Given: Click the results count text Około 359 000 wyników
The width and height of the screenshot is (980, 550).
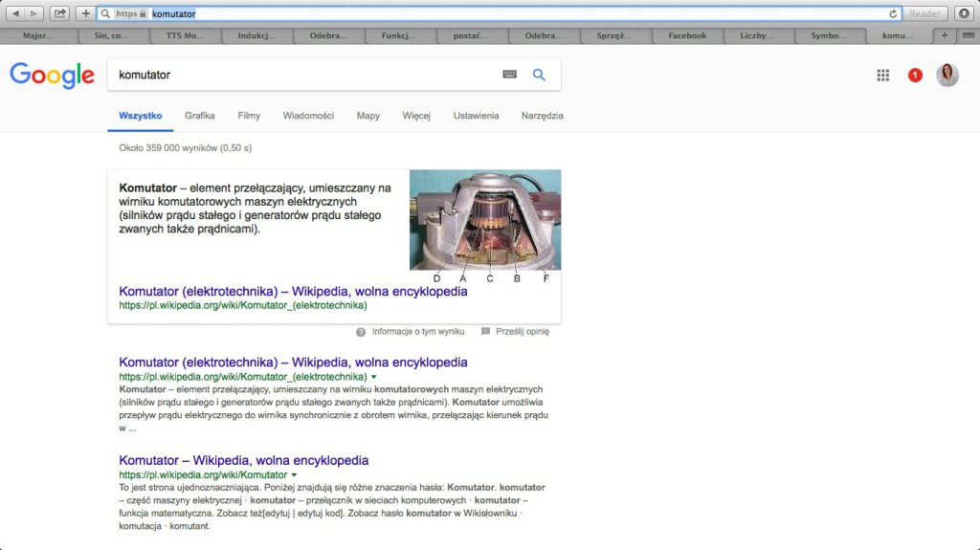Looking at the screenshot, I should 186,148.
